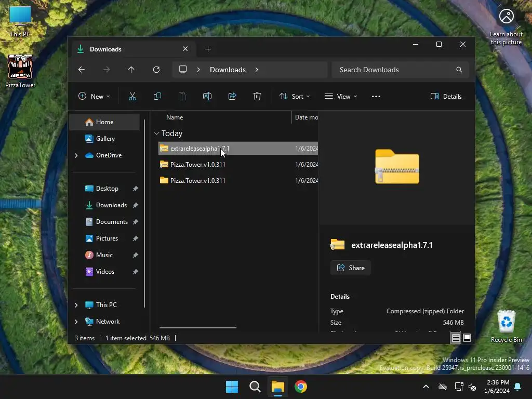Open PizzaTower desktop shortcut
Viewport: 532px width, 399px height.
(x=20, y=71)
